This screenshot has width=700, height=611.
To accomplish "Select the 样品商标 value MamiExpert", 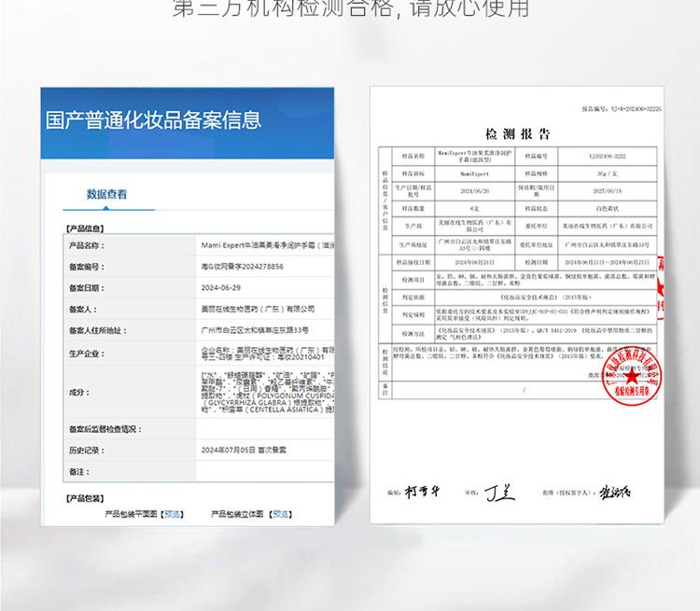I will click(x=474, y=174).
